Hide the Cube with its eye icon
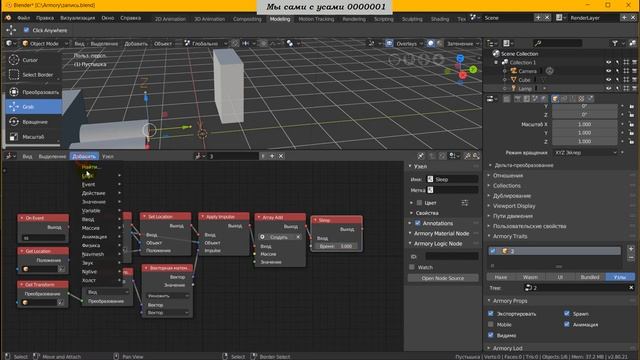This screenshot has height=360, width=640. tap(609, 80)
